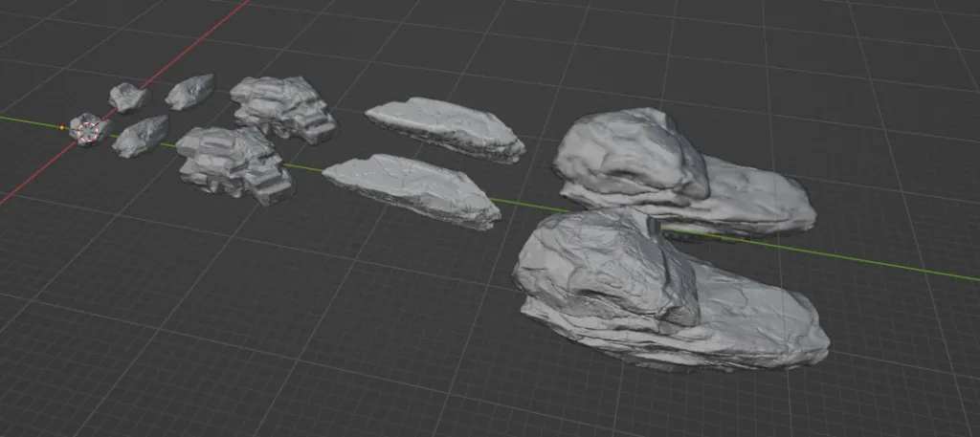Screen dimensions: 980x437
Task: Select the small rock left of the rear layered rock
Action: pos(190,91)
